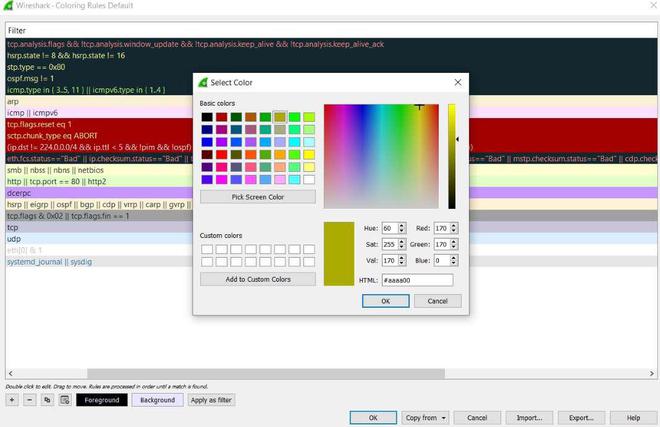Click the horizontal scrollbar thumb of rules list

(266, 374)
